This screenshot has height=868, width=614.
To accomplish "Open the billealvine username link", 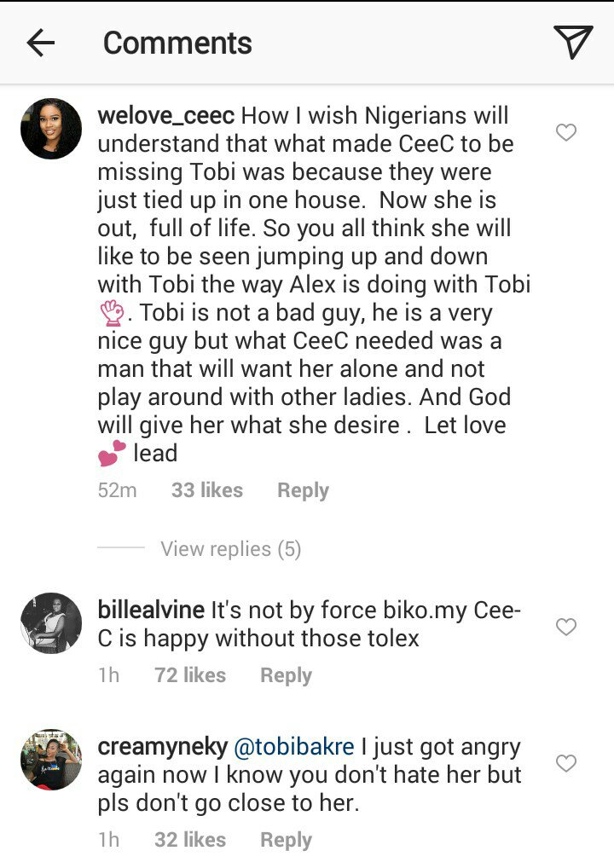I will pos(151,610).
